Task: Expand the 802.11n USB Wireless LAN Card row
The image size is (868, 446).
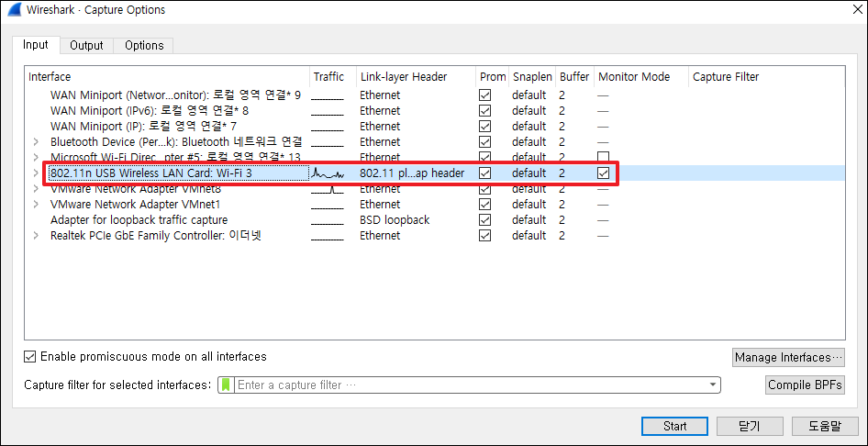Action: coord(36,173)
